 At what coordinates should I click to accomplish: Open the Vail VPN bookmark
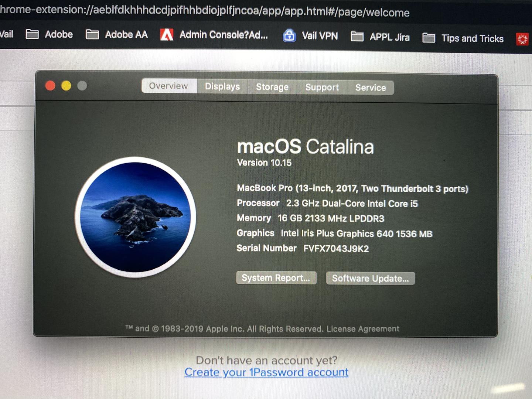(310, 35)
